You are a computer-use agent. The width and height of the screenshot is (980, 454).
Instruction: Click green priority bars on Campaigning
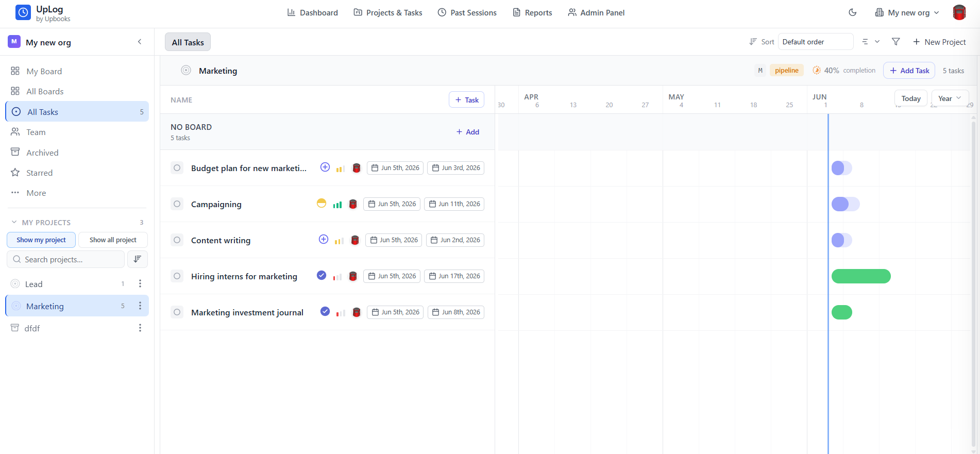tap(337, 205)
